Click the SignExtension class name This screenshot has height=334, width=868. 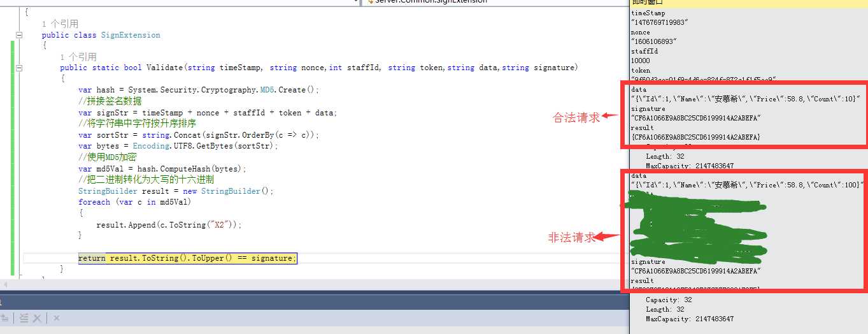131,35
